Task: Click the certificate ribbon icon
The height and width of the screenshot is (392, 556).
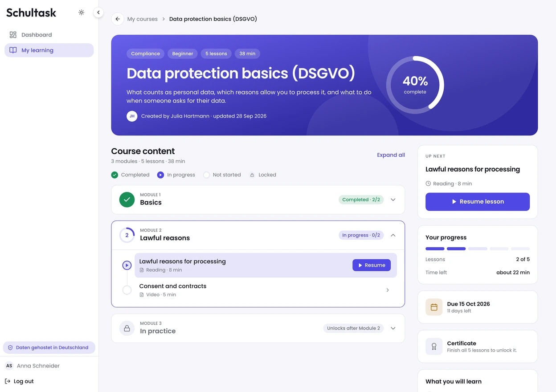Action: [434, 347]
